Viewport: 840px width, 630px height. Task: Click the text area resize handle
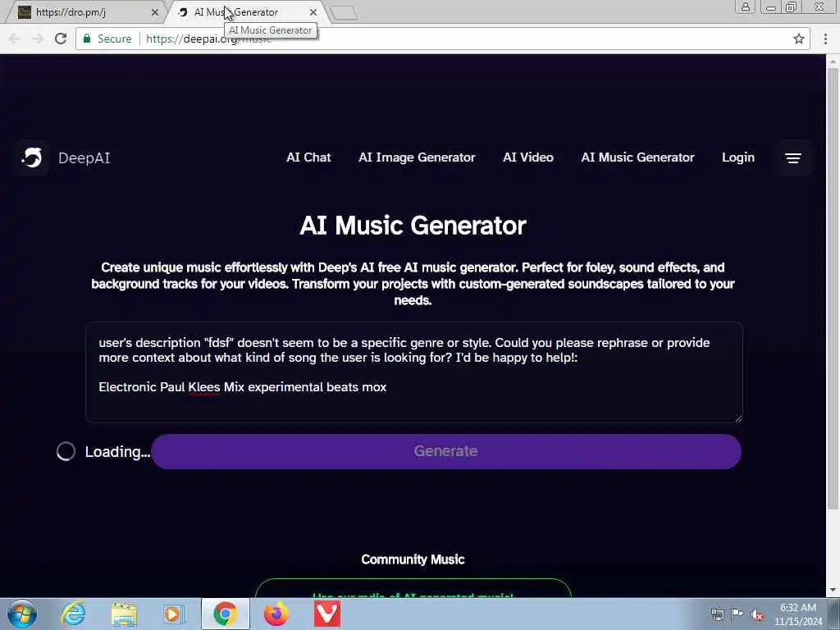pyautogui.click(x=738, y=418)
